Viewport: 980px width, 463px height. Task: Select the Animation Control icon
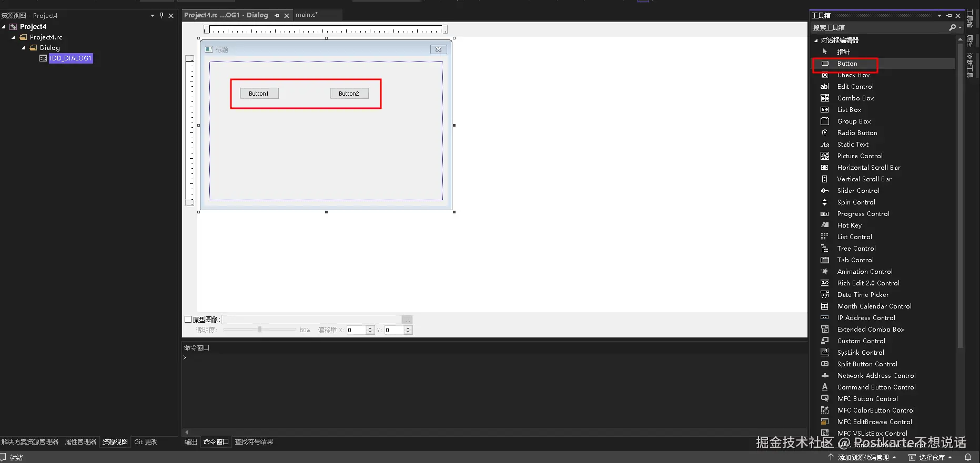click(825, 271)
